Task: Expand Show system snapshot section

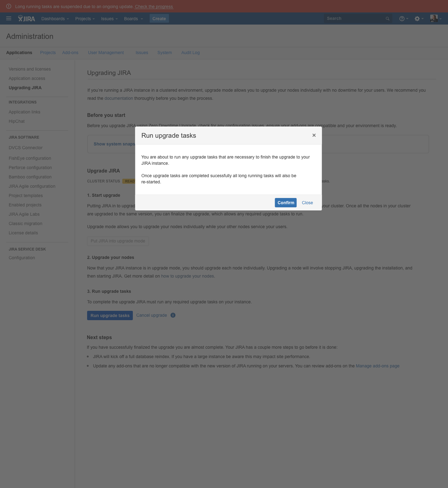Action: (114, 144)
